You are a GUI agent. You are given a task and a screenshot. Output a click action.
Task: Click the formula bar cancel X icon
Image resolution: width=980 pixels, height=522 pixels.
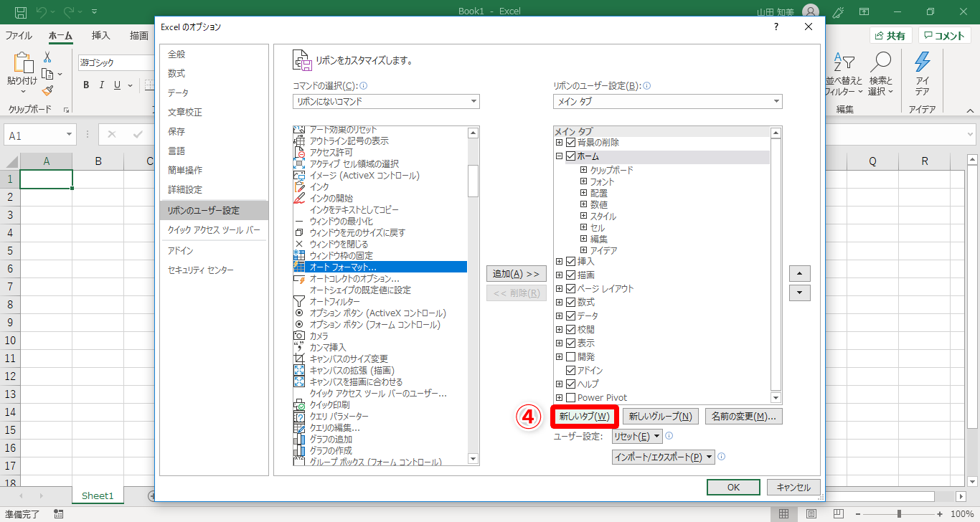[x=112, y=134]
